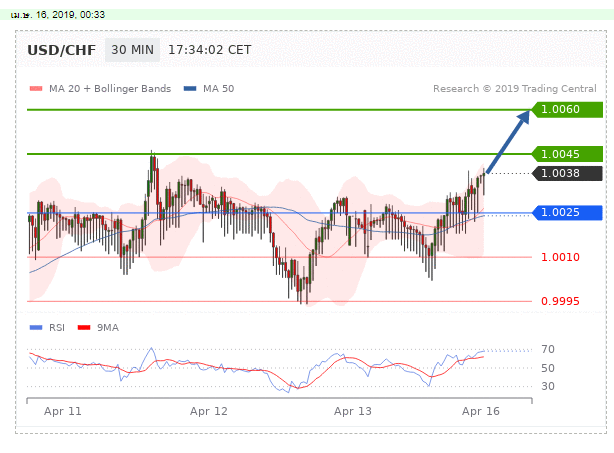Click the 1.0038 black current price tag
Image resolution: width=614 pixels, height=453 pixels.
567,173
